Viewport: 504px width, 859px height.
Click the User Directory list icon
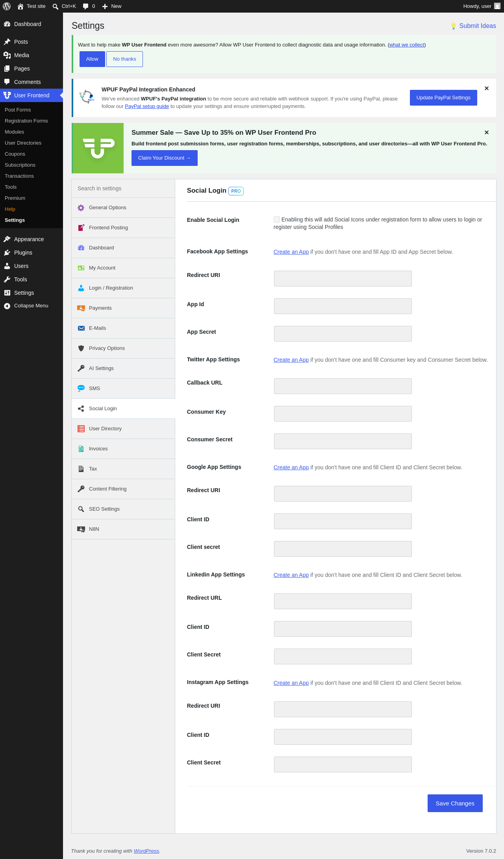point(81,429)
